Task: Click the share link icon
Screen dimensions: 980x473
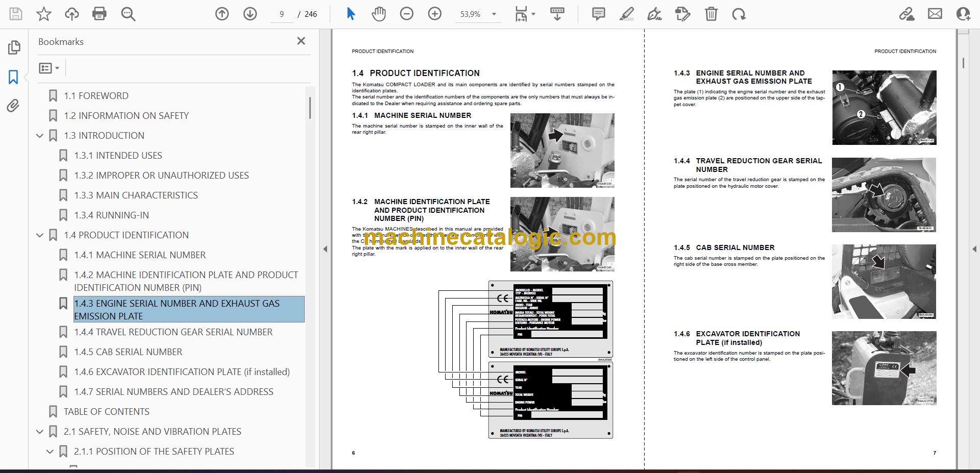Action: click(907, 14)
